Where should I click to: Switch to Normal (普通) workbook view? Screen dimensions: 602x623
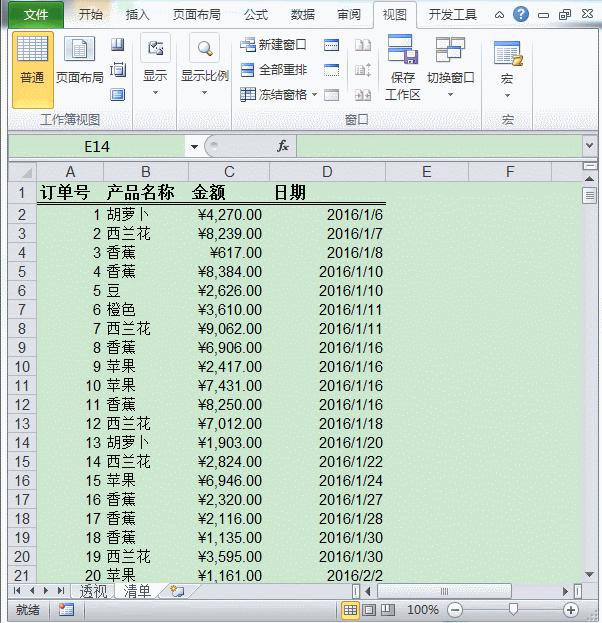(x=33, y=70)
